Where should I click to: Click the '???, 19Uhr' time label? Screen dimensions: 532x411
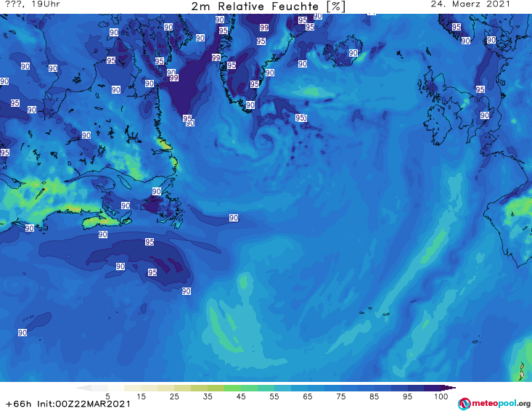tap(33, 4)
